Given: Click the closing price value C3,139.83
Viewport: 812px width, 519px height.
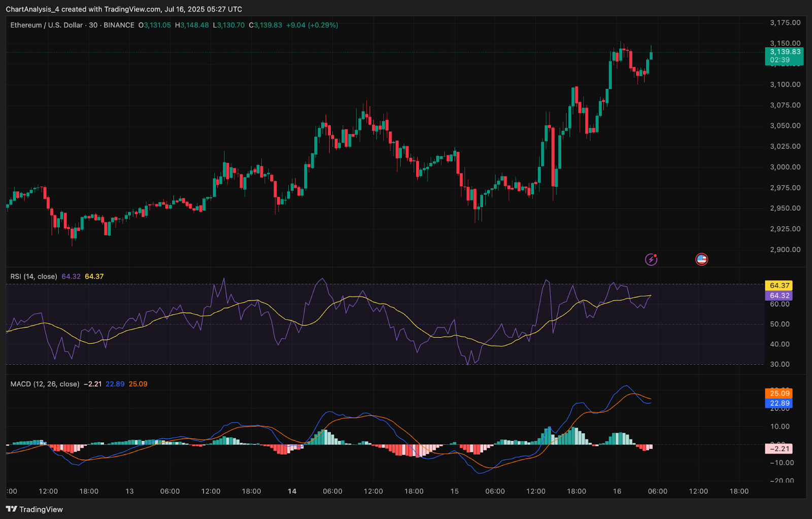Looking at the screenshot, I should tap(265, 25).
